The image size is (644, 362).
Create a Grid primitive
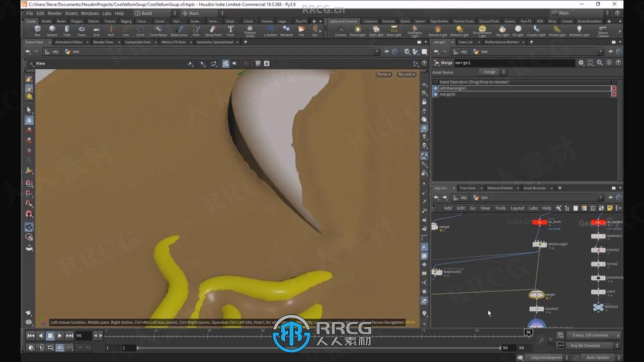click(96, 31)
